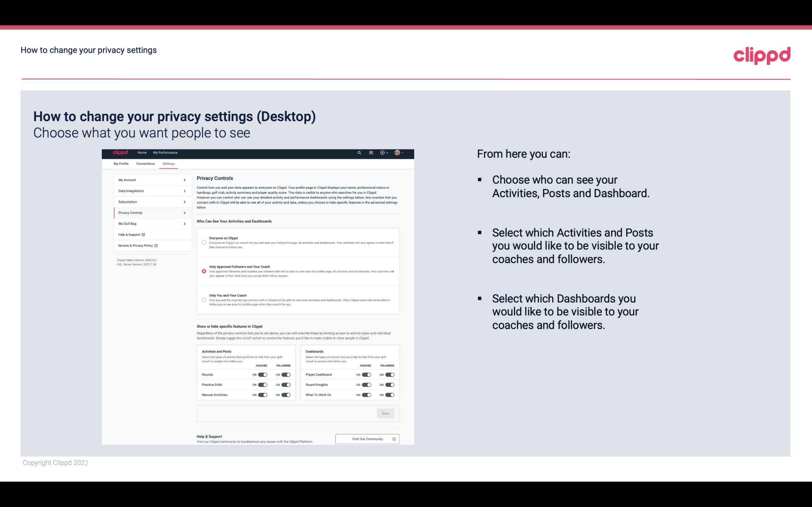Image resolution: width=812 pixels, height=507 pixels.
Task: Click the Save button on privacy settings
Action: [x=386, y=413]
